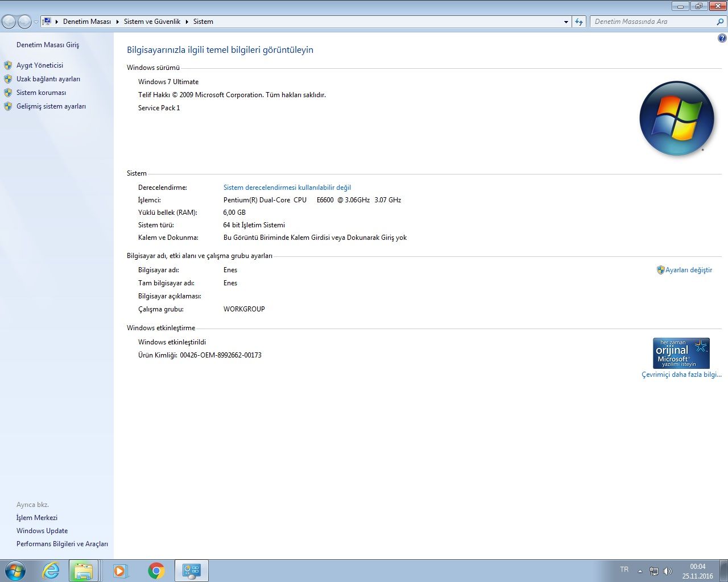Expand the arrow before Denetim Masası breadcrumb
This screenshot has height=582, width=728.
click(57, 22)
